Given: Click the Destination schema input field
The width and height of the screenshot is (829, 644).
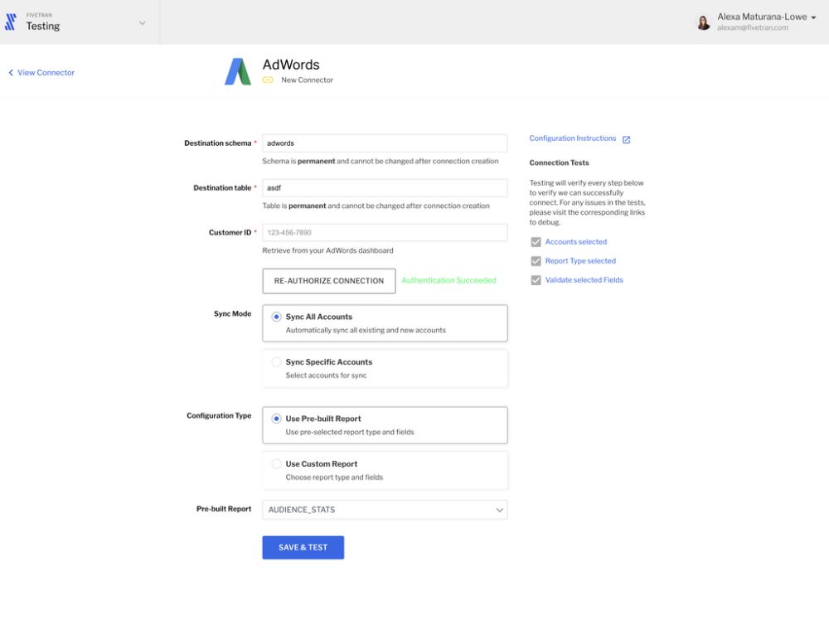Looking at the screenshot, I should pyautogui.click(x=385, y=143).
